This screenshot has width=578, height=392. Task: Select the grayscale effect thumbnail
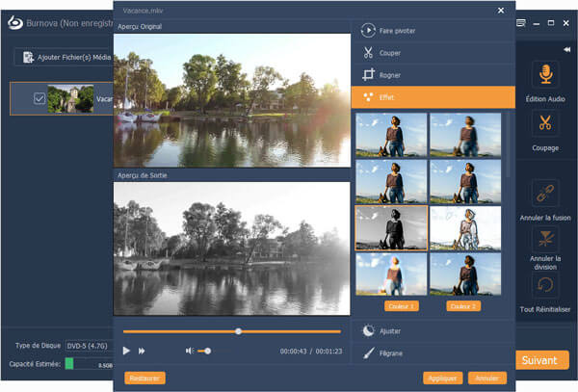391,227
